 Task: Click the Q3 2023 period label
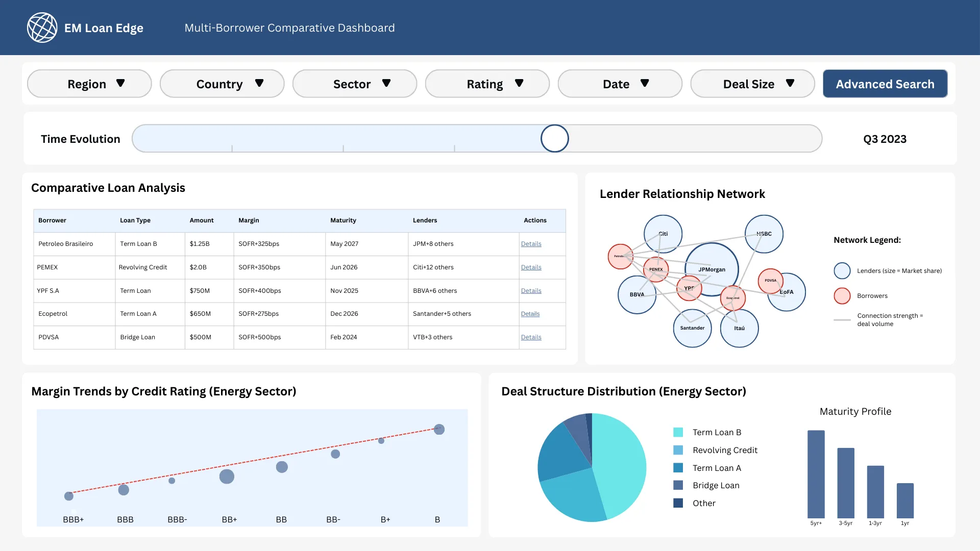coord(885,139)
